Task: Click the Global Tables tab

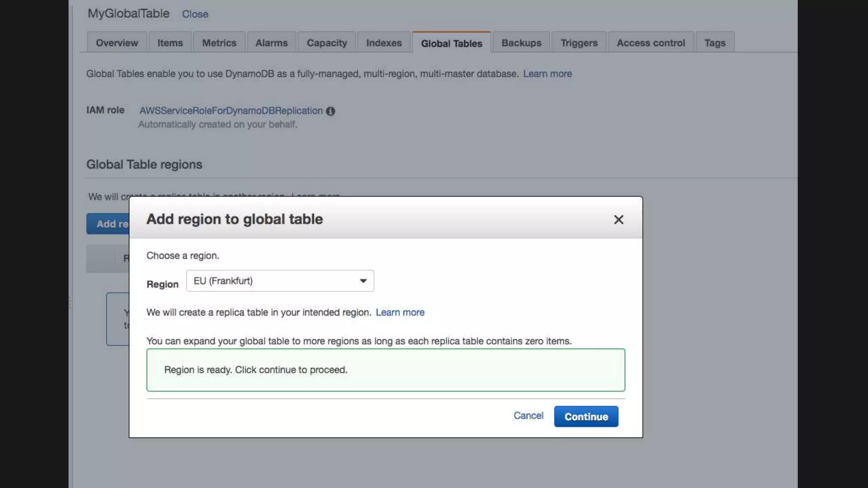Action: point(451,43)
